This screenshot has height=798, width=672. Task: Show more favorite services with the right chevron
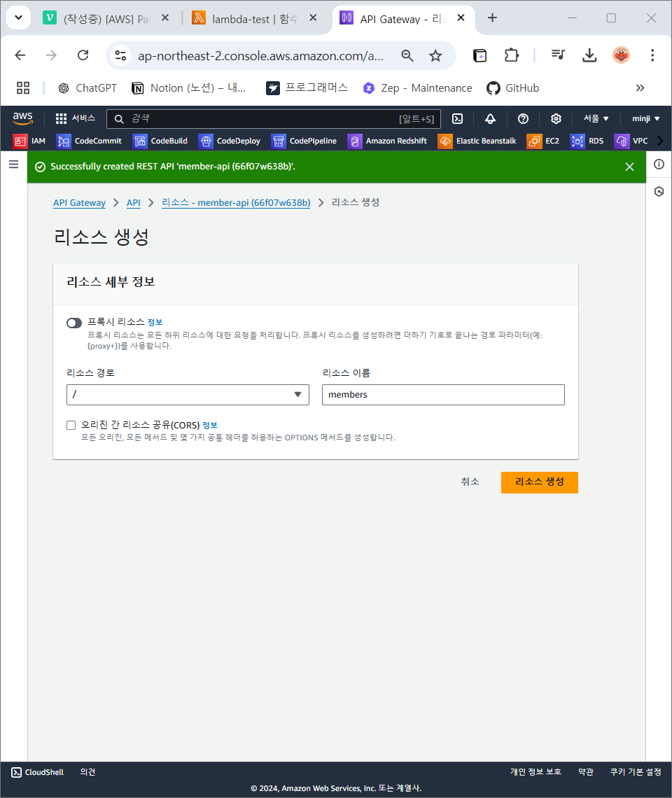(x=660, y=141)
